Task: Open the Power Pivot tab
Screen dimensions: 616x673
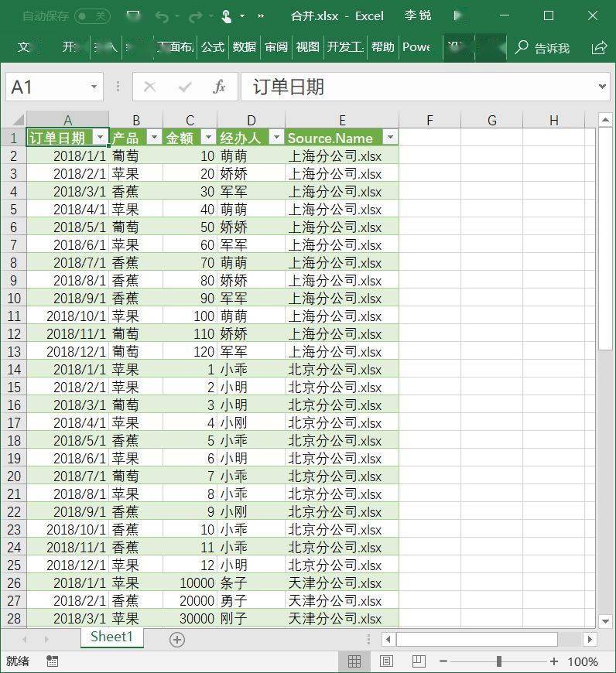Action: pyautogui.click(x=416, y=46)
